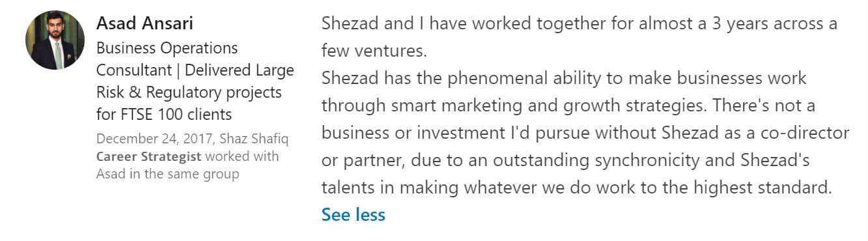Click the bold Career Strategist text
Screen dimensions: 868x241
(x=148, y=156)
